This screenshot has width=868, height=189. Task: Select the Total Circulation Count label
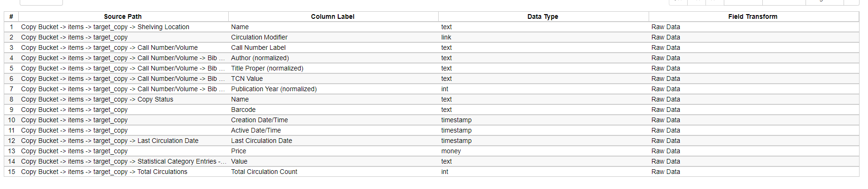point(264,172)
